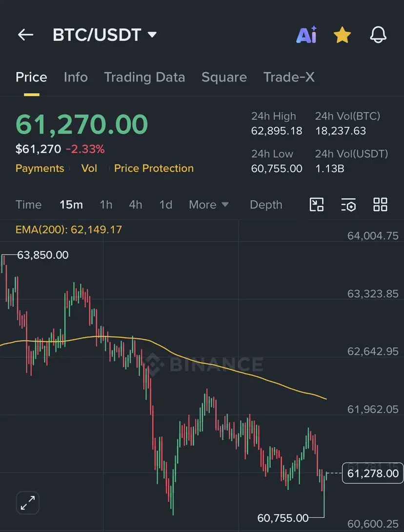
Task: Tap the 60,755.00 chart low label
Action: pos(283,518)
